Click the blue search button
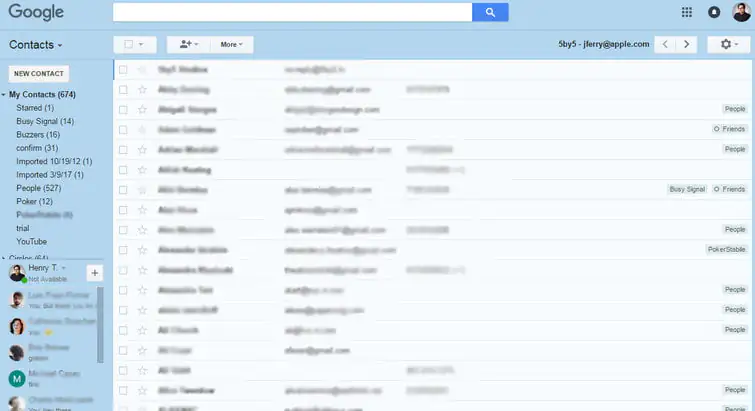755x411 pixels. point(490,13)
